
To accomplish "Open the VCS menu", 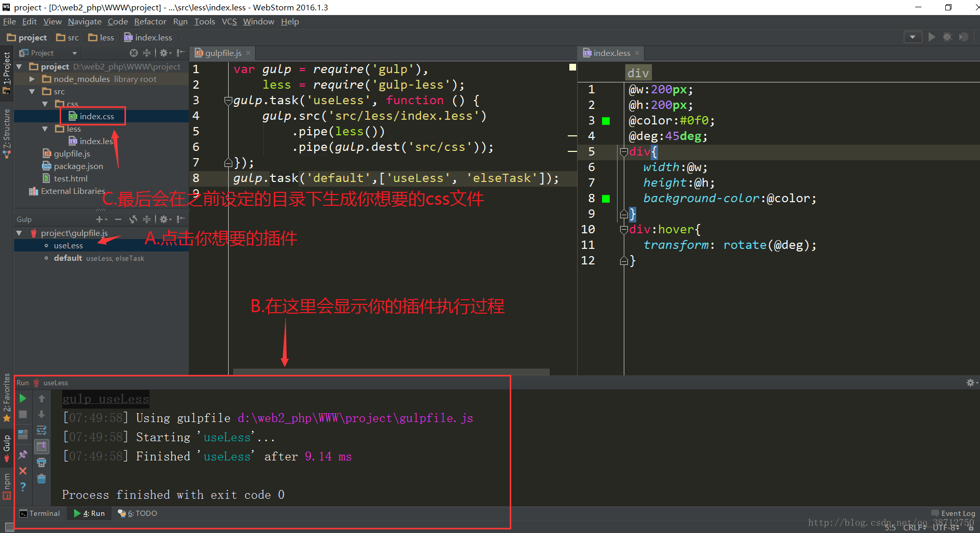I will pos(229,22).
